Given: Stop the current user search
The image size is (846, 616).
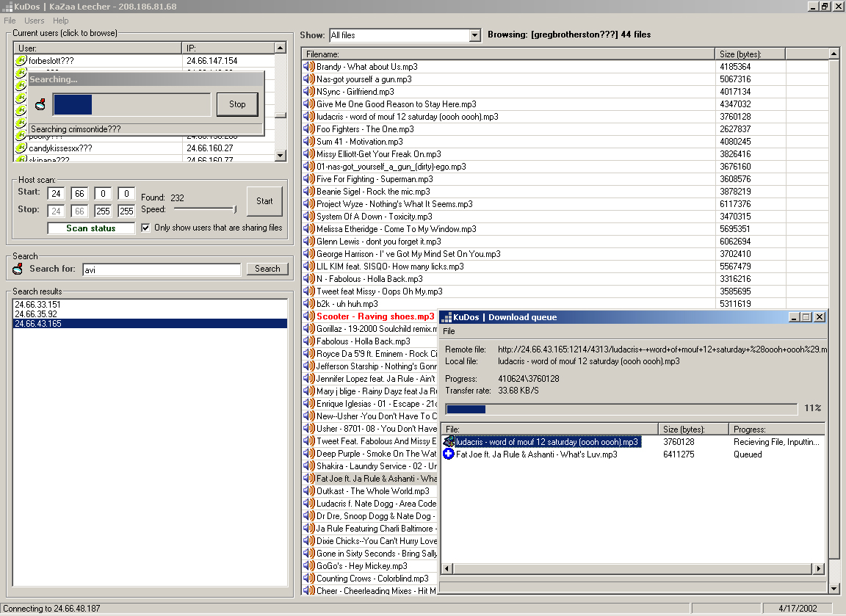Looking at the screenshot, I should click(x=237, y=104).
